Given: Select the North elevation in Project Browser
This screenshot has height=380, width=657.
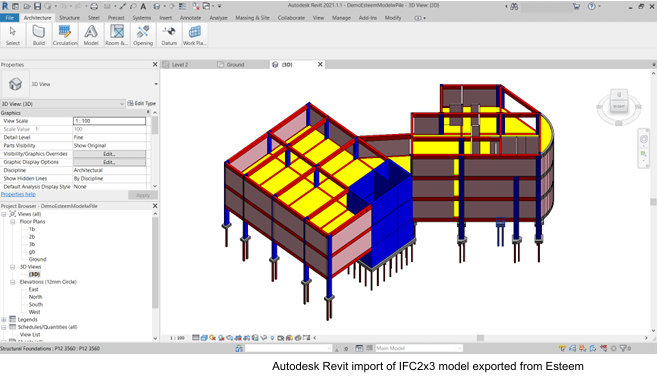Looking at the screenshot, I should (35, 297).
